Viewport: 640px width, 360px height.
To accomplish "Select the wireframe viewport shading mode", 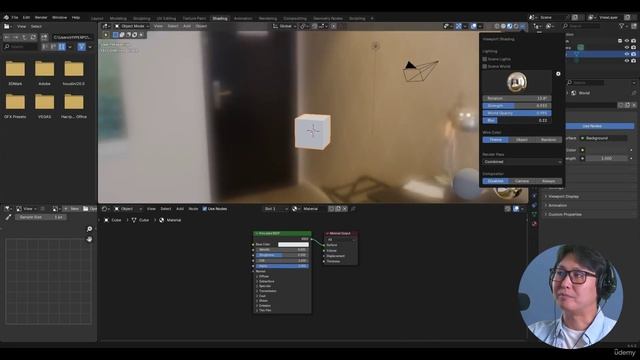I will [497, 26].
